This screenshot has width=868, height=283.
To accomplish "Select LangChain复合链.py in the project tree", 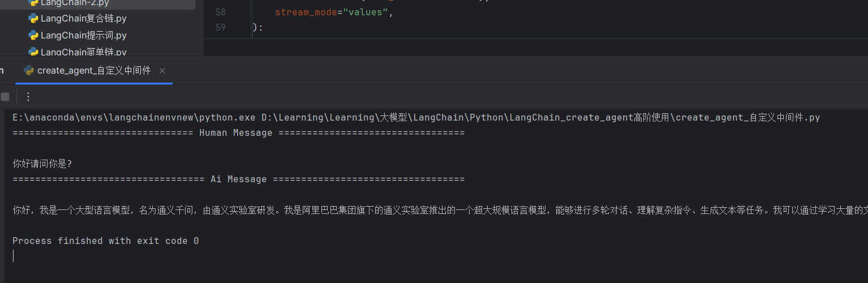I will (x=78, y=19).
